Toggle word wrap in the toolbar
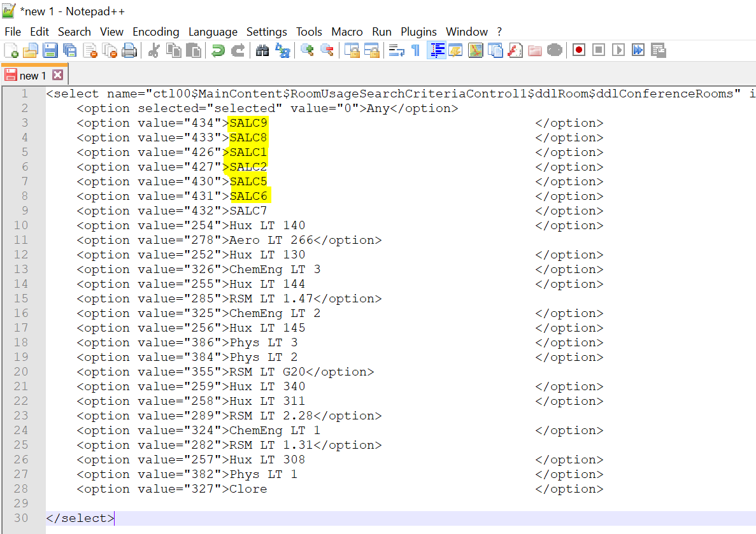756x534 pixels. coord(397,50)
